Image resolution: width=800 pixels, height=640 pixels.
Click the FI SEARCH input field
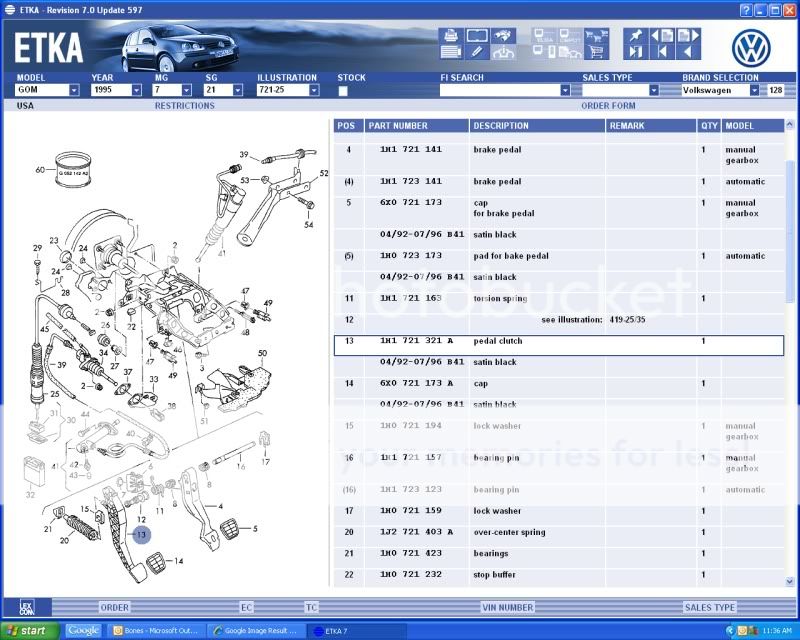(x=498, y=90)
